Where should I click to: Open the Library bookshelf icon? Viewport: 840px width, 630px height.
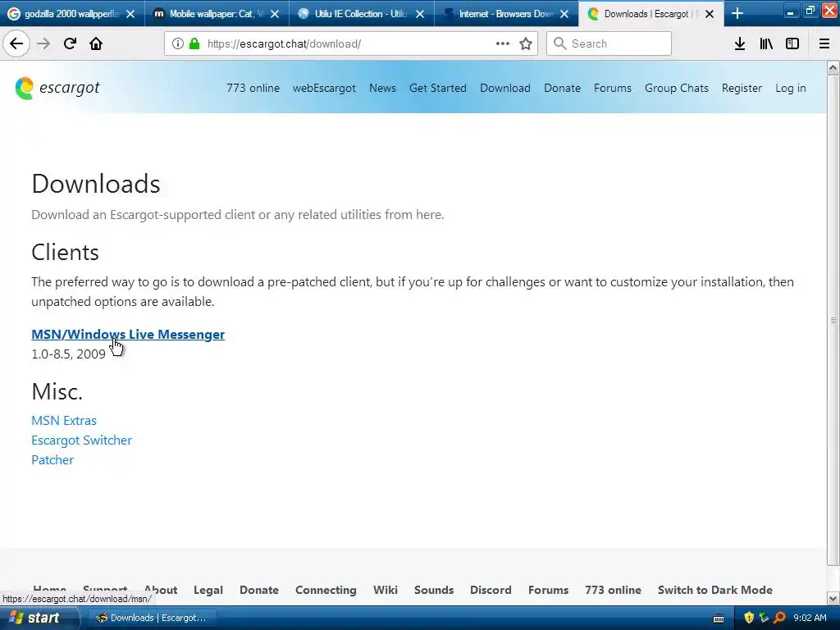[766, 43]
